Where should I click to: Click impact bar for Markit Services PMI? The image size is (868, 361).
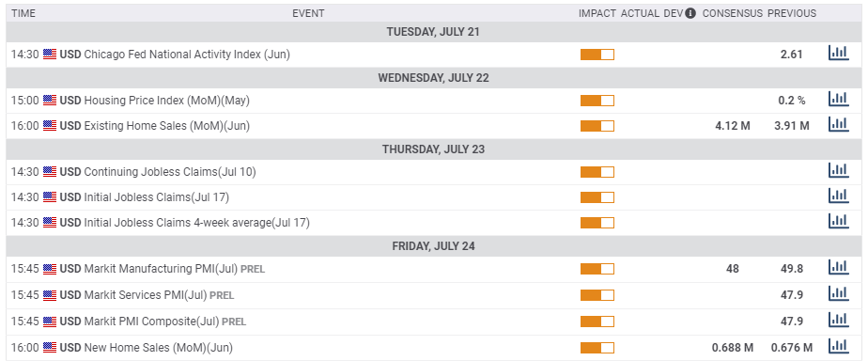[597, 295]
